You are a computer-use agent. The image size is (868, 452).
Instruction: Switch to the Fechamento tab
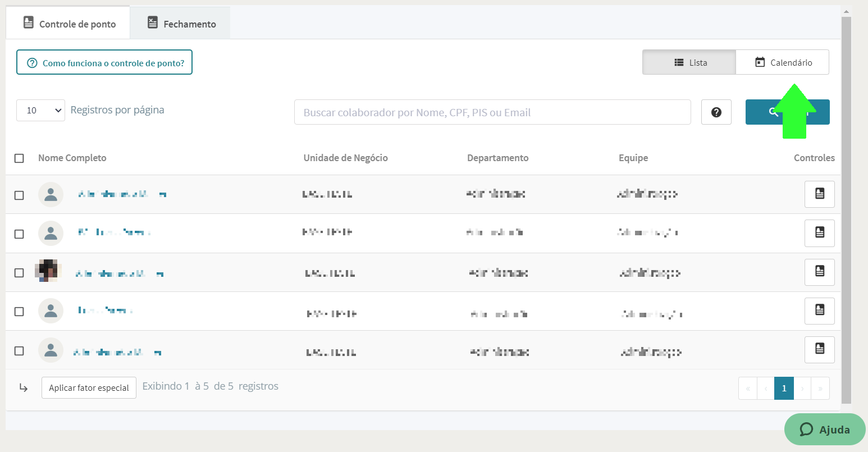coord(181,24)
